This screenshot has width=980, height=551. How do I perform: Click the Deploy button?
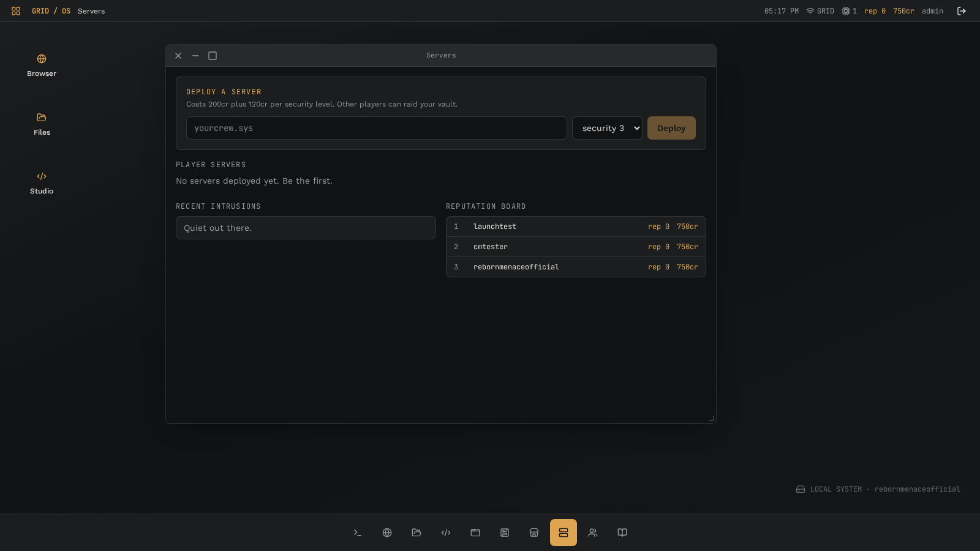(x=671, y=128)
